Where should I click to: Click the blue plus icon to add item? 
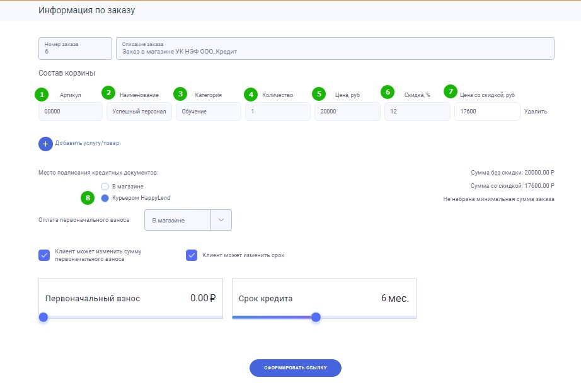pos(45,144)
